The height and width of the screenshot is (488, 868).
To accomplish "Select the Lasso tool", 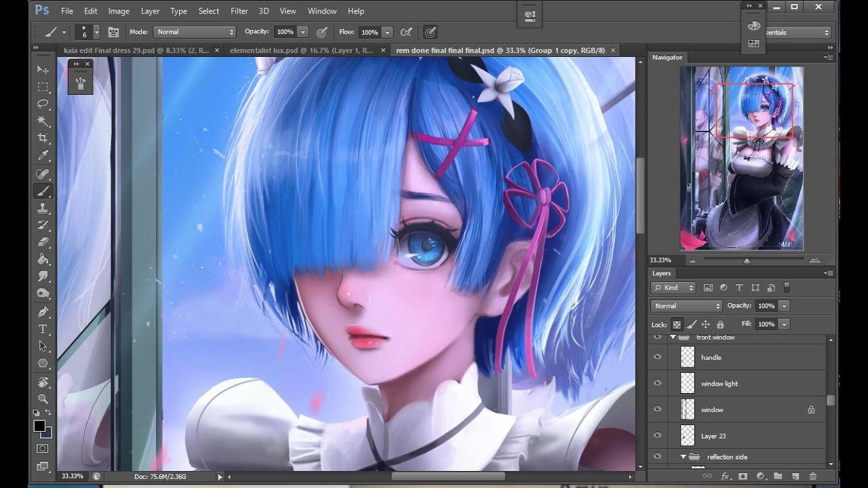I will 43,104.
